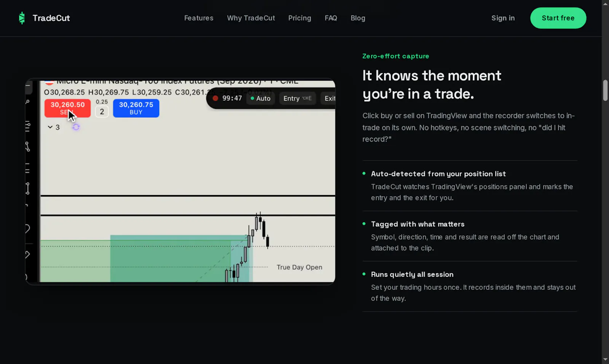The height and width of the screenshot is (364, 609).
Task: Click the Exit marker button
Action: [x=328, y=98]
